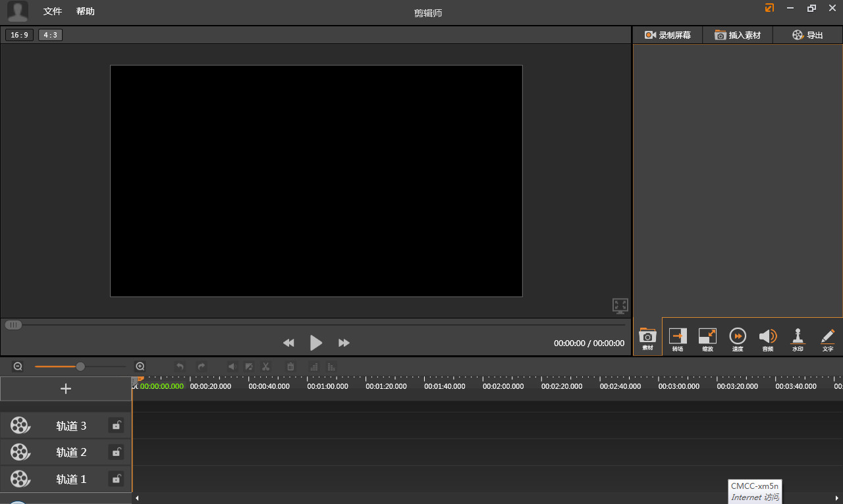
Task: Select the 4:3 aspect ratio
Action: coord(51,35)
